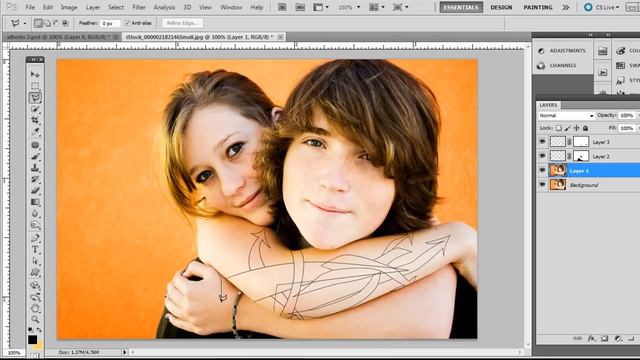Open the Color panel icon
This screenshot has width=640, height=360.
pos(621,51)
